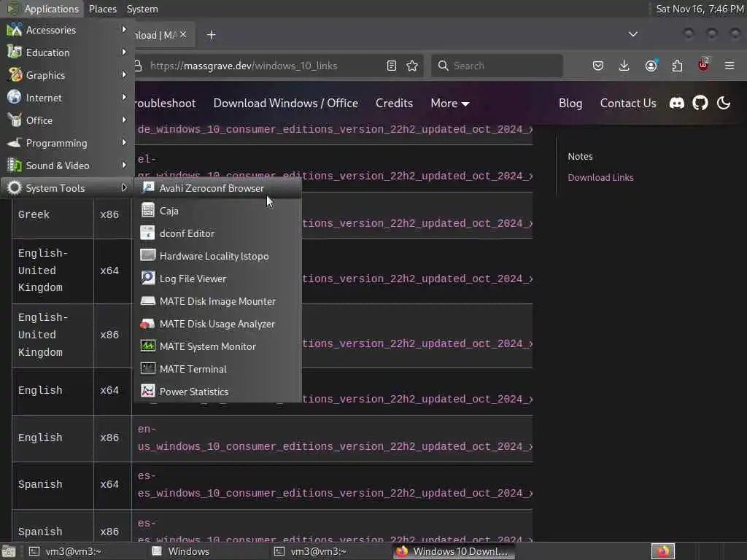The width and height of the screenshot is (747, 560).
Task: Click the Caja icon in the submenu
Action: [147, 210]
